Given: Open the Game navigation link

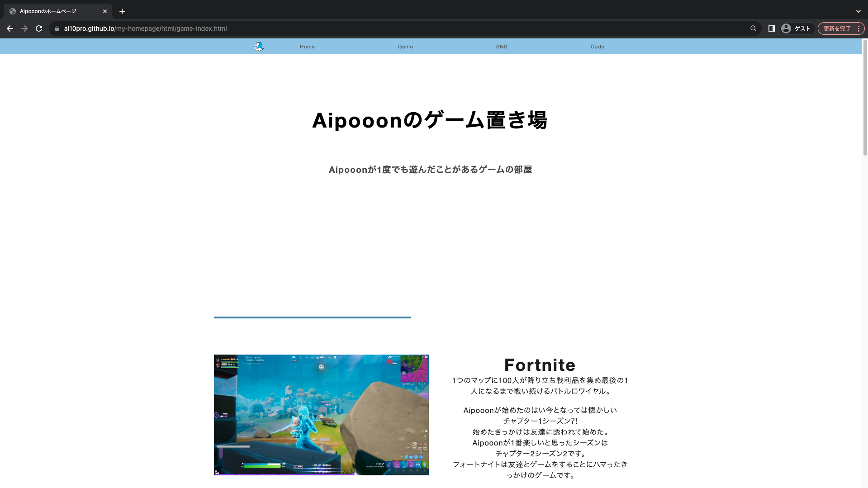Looking at the screenshot, I should pos(405,47).
